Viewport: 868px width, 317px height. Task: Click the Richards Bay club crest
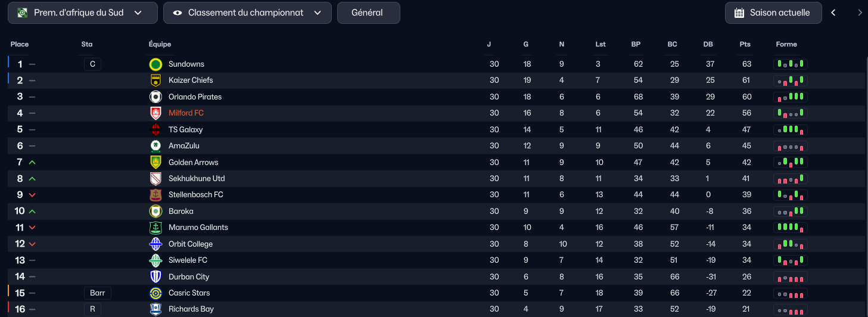[155, 309]
